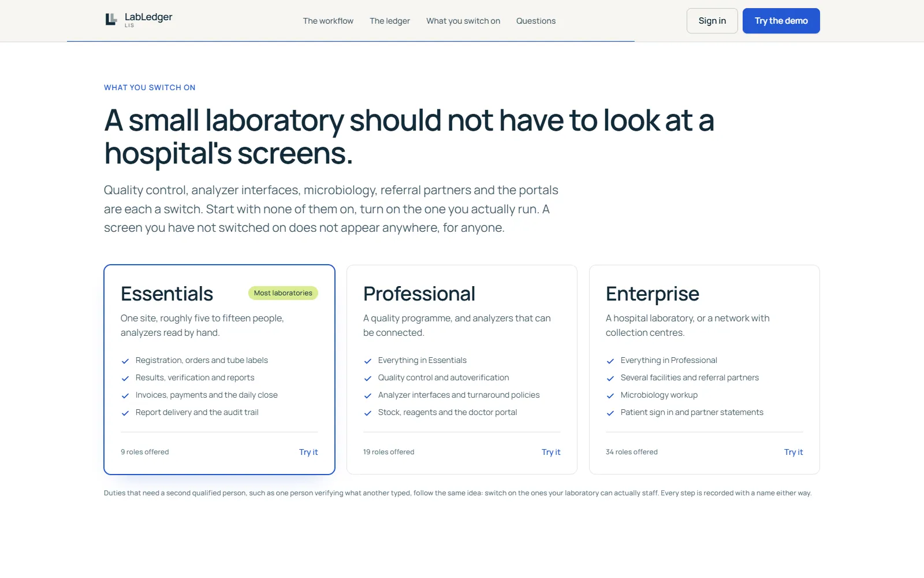
Task: Click checkmark beside Everything in Essentials
Action: (368, 361)
